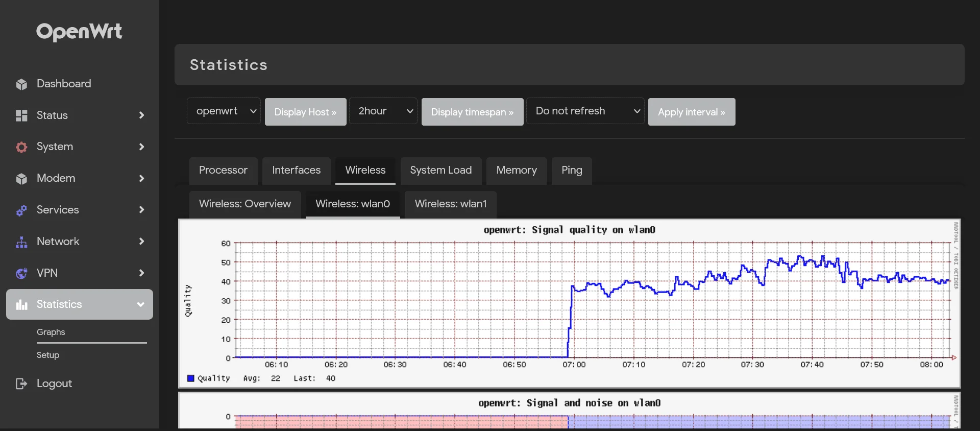This screenshot has width=980, height=431.
Task: Click the 08:00 time axis label
Action: pyautogui.click(x=932, y=365)
